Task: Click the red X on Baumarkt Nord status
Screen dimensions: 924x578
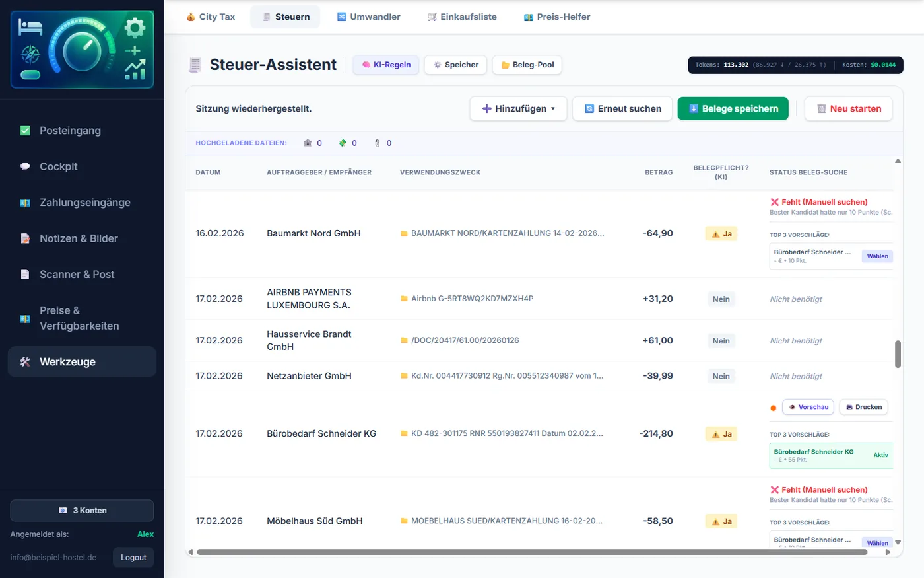Action: [x=775, y=202]
